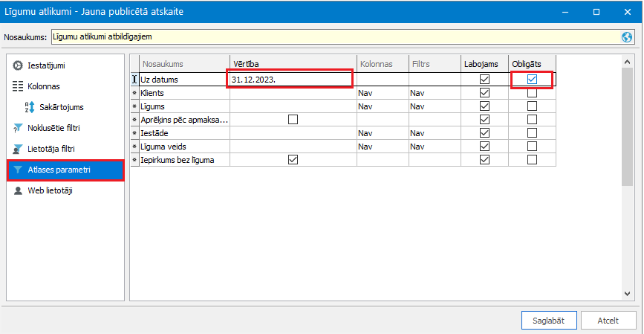Click the Sakārtojums A-Z sort icon
The image size is (644, 334).
(x=30, y=107)
